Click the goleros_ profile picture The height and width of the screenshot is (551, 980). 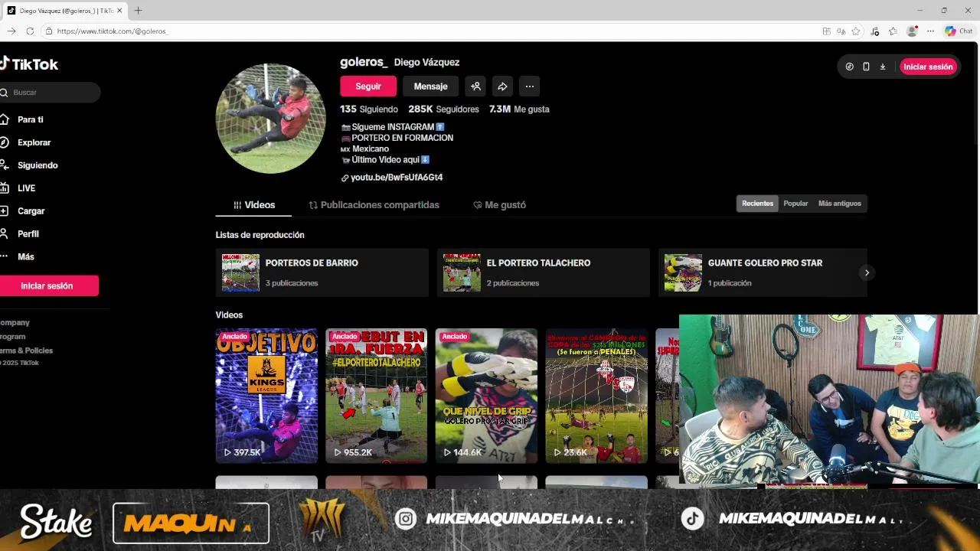[x=271, y=119]
